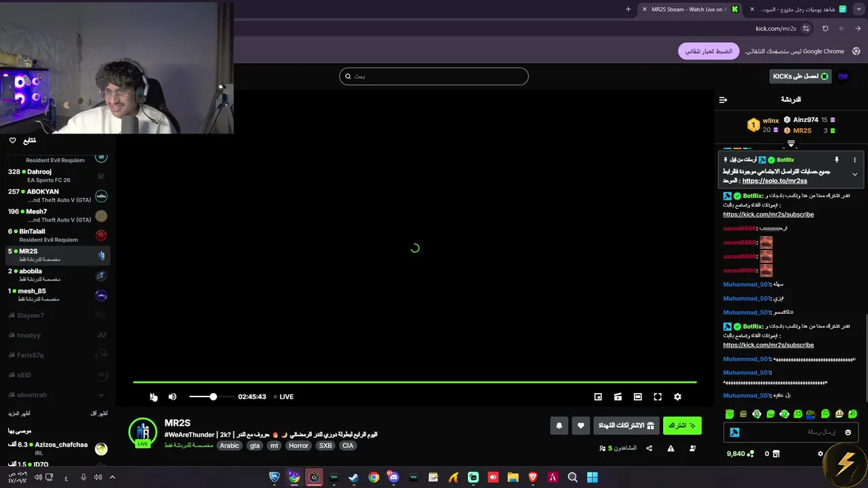Open first kick.com/mr2s/subscribe link in chat
The width and height of the screenshot is (868, 488).
(x=768, y=214)
